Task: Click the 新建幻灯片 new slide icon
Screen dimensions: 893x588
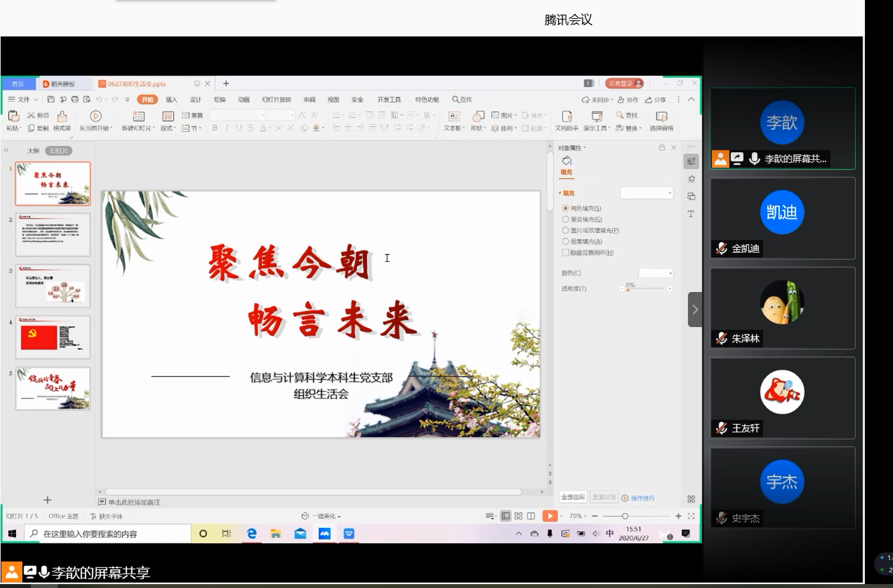Action: point(138,116)
